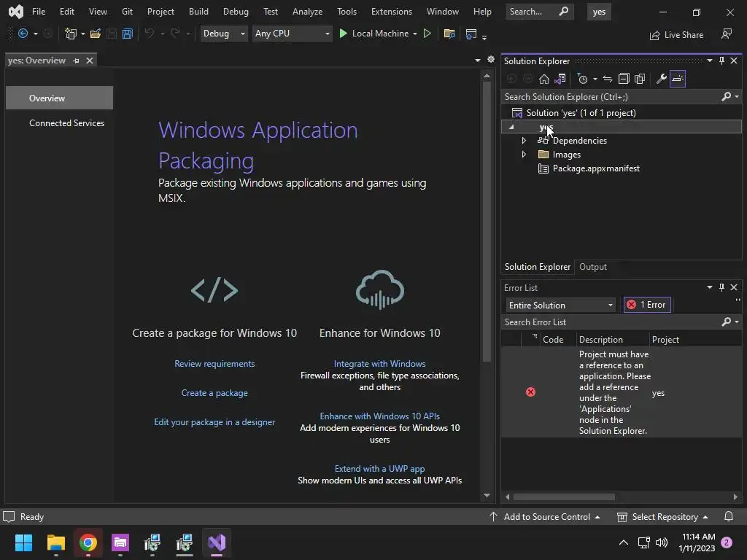Open the File menu
The image size is (747, 560).
point(39,12)
